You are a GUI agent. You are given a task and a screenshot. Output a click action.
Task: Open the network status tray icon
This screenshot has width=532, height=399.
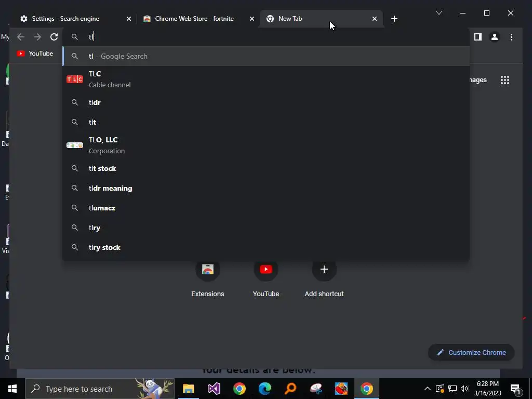coord(453,389)
